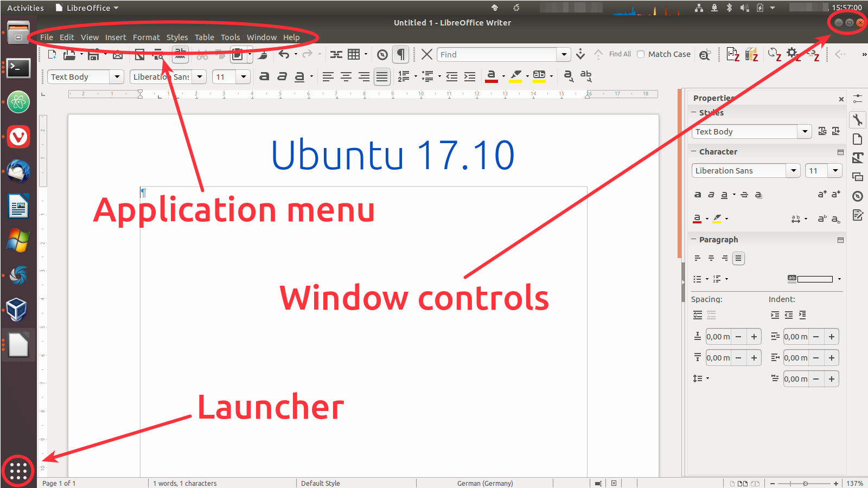The height and width of the screenshot is (488, 868).
Task: Click German (Germany) language in status bar
Action: pyautogui.click(x=485, y=483)
